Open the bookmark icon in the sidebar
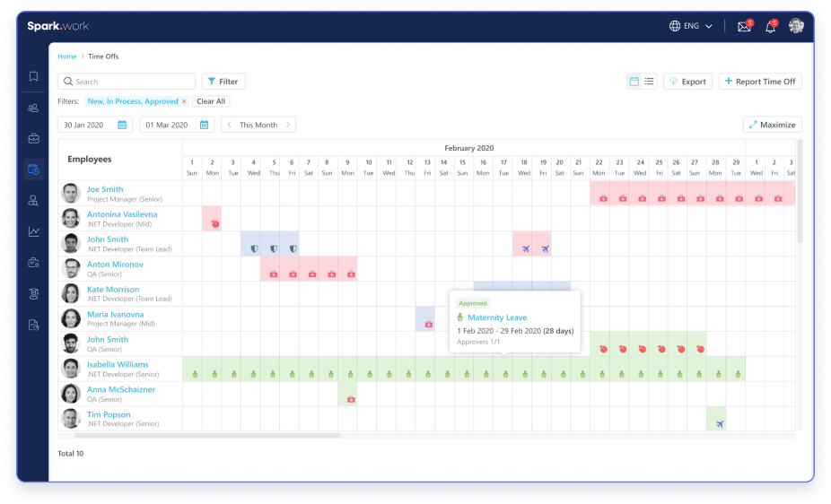This screenshot has height=504, width=831. (33, 77)
